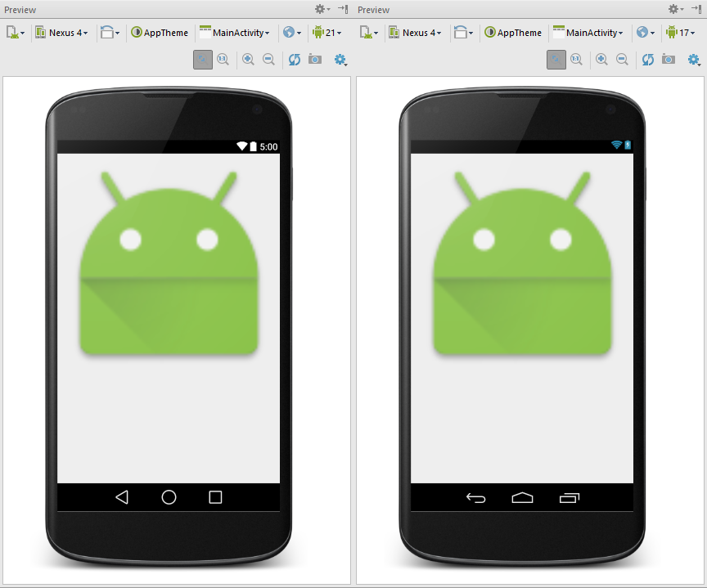Zoom out on the API 17 preview
Viewport: 707px width, 588px height.
[x=622, y=60]
